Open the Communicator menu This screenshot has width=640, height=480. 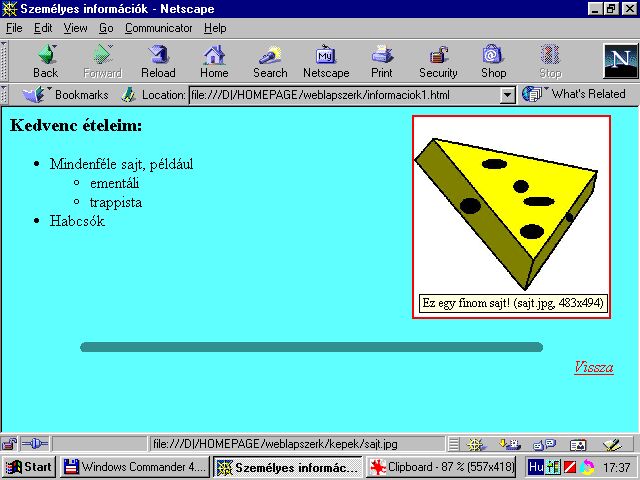158,28
